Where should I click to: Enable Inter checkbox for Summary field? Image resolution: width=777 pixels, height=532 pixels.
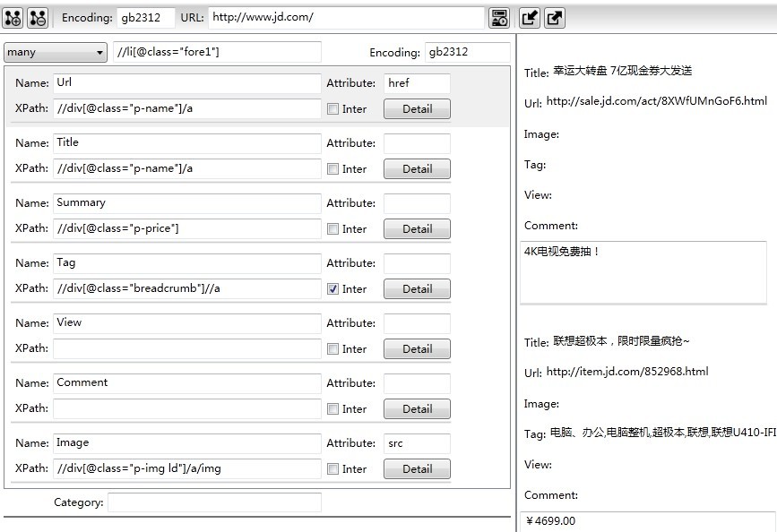(333, 229)
